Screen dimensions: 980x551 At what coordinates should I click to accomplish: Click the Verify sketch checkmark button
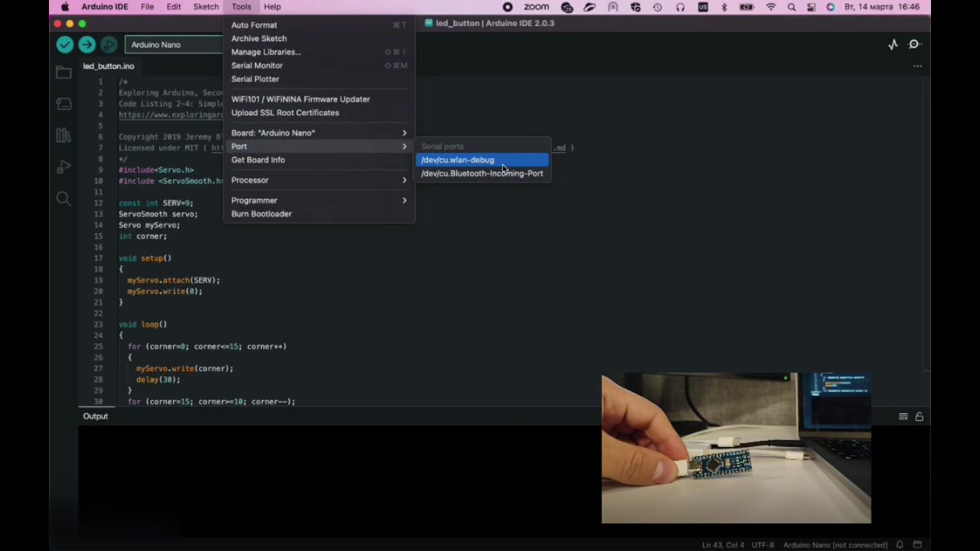click(65, 45)
